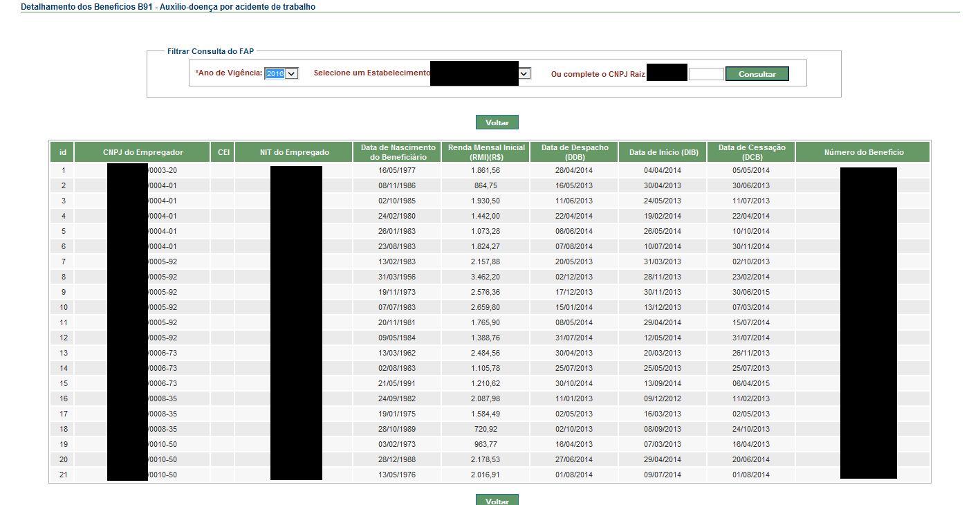This screenshot has height=505, width=980.
Task: Select birth date 03/02/1973 cell
Action: click(x=397, y=444)
